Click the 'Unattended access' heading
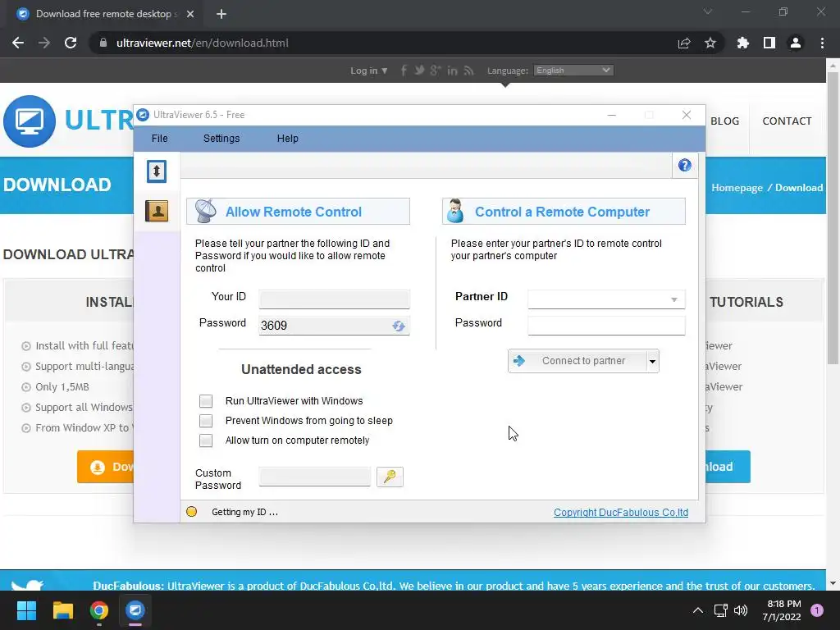 pos(301,370)
